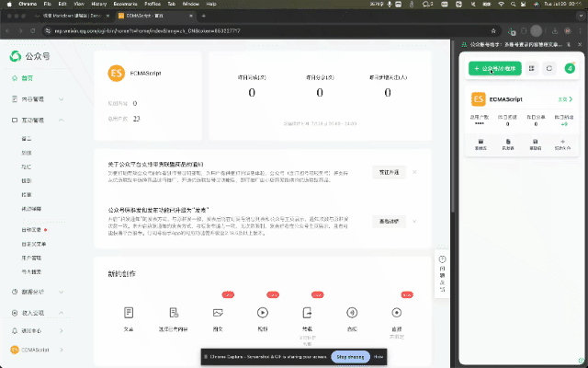Select the 自动回复 submenu item
588x368 pixels.
[31, 230]
